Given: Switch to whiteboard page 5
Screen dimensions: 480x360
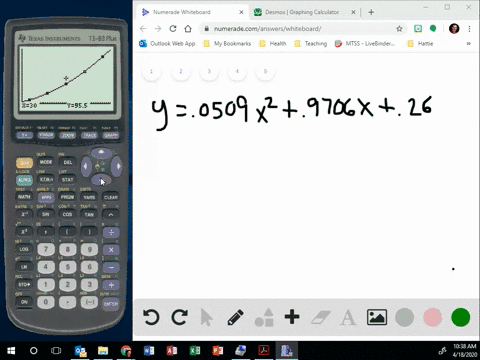Looking at the screenshot, I should pos(265,71).
